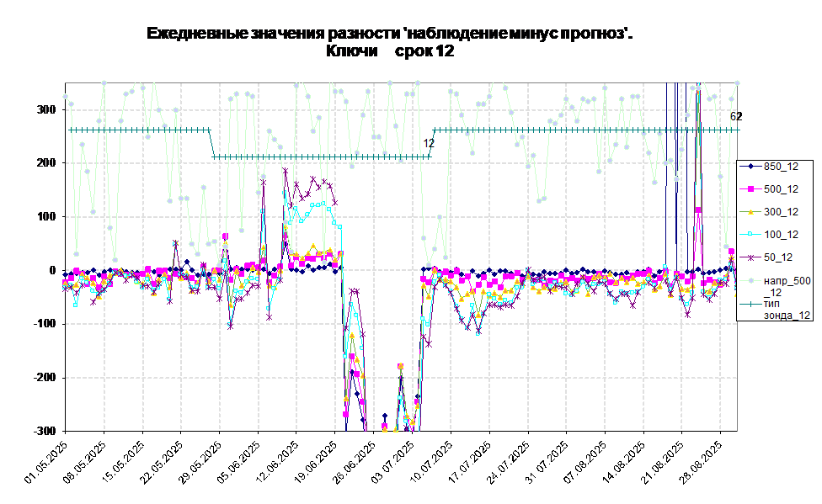Click the тип зонда_12 legend text
Viewport: 822px width, 504px height.
click(787, 309)
